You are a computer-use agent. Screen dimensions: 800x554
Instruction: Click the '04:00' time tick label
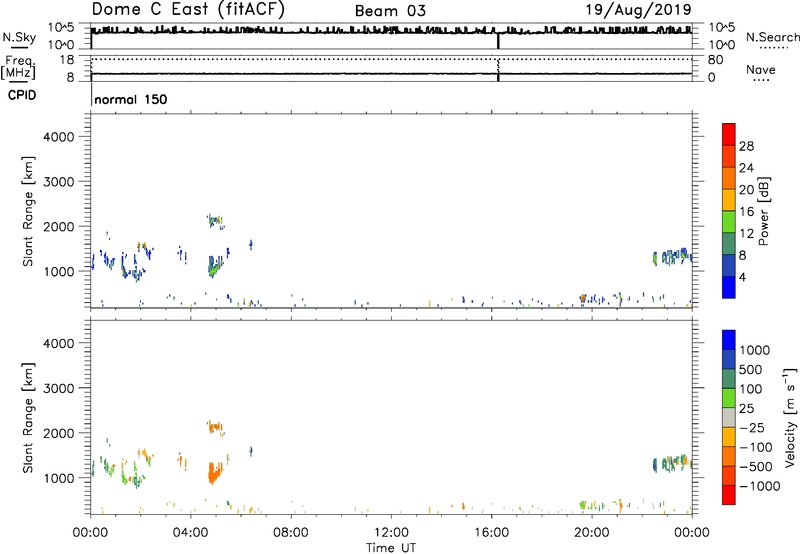[191, 533]
